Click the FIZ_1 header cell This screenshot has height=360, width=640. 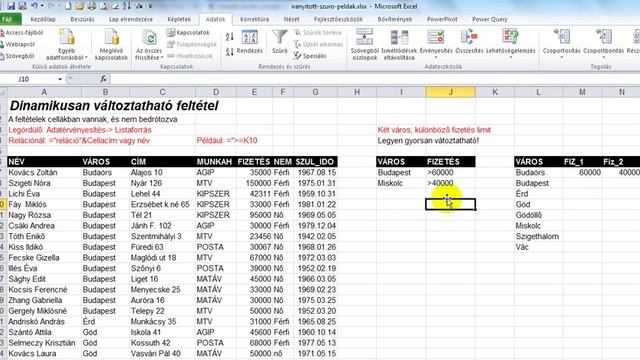pos(582,162)
